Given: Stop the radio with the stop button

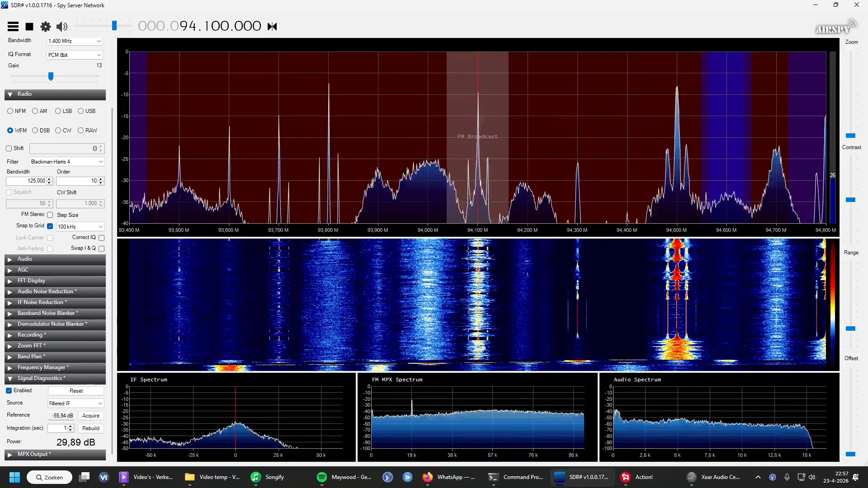Looking at the screenshot, I should pos(29,27).
